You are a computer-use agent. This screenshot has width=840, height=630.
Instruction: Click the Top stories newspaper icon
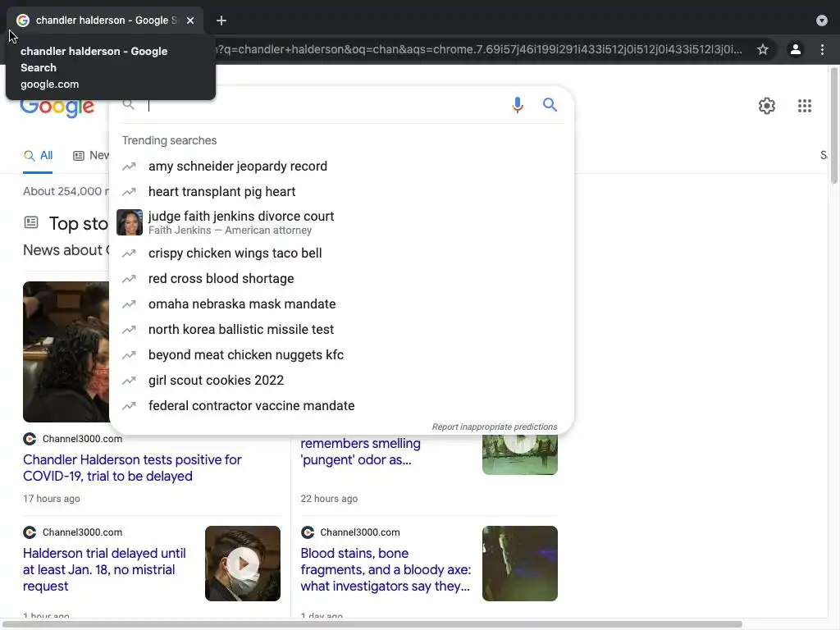tap(31, 222)
